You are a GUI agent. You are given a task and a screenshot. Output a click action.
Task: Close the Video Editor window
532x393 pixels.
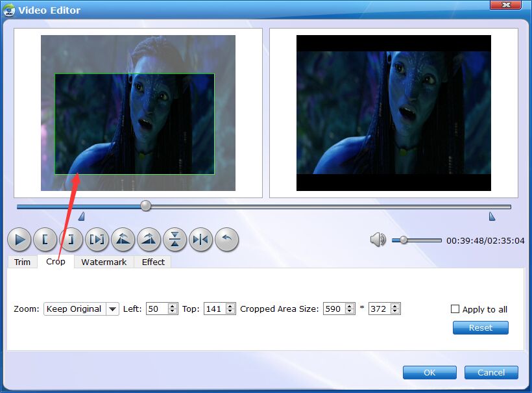(505, 5)
